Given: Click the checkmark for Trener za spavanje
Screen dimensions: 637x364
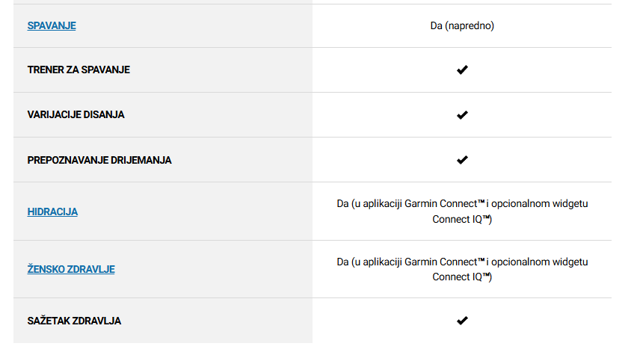Looking at the screenshot, I should (x=462, y=70).
